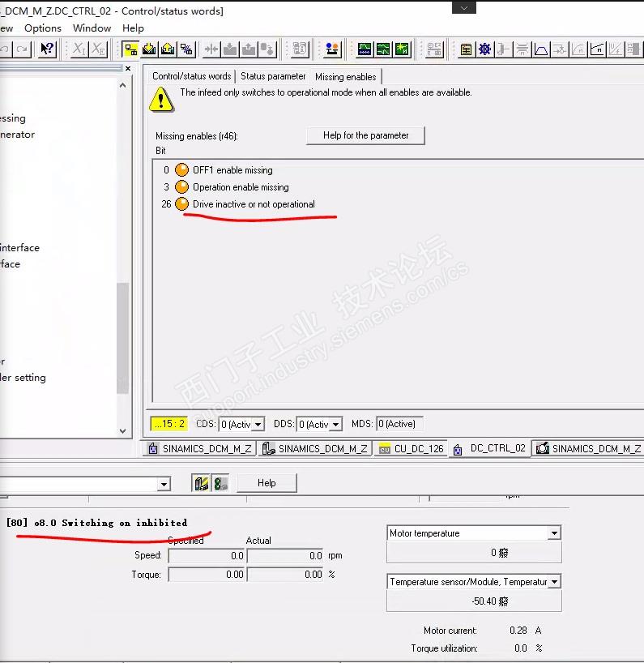Click the Help for the parameter button

tap(365, 135)
